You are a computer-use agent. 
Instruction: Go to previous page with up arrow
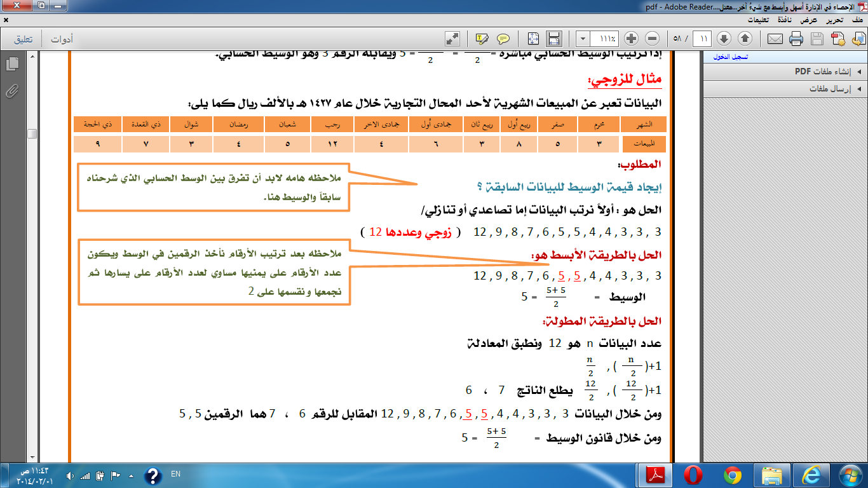[x=745, y=39]
